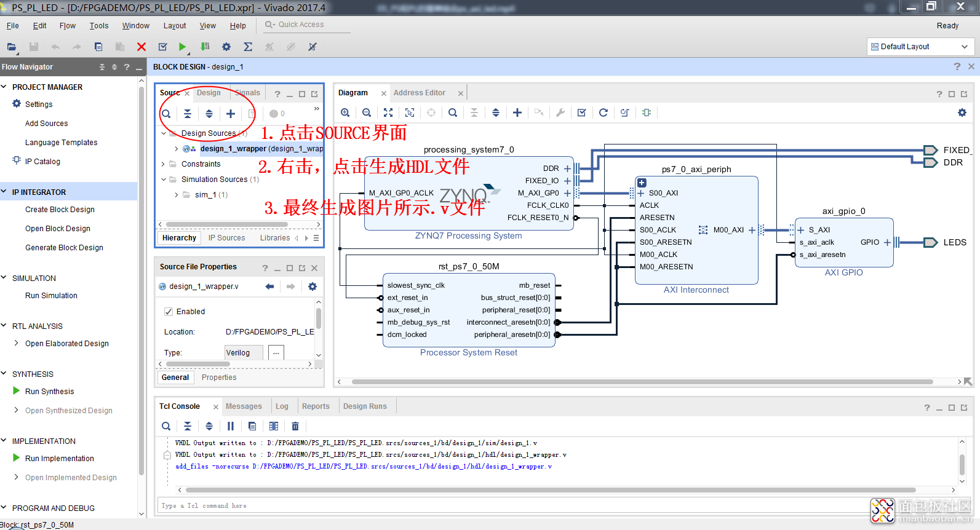Expand Open Elaborated Design item

click(16, 343)
